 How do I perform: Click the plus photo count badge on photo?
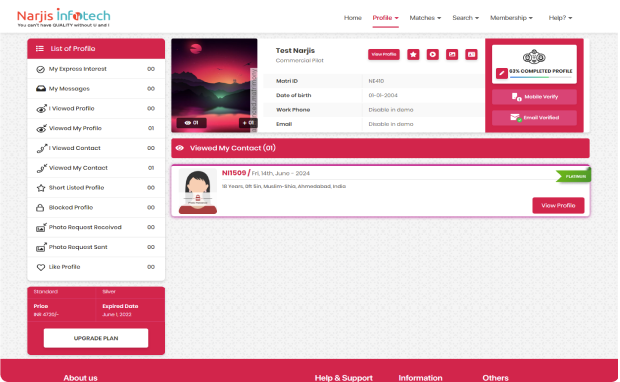[248, 123]
